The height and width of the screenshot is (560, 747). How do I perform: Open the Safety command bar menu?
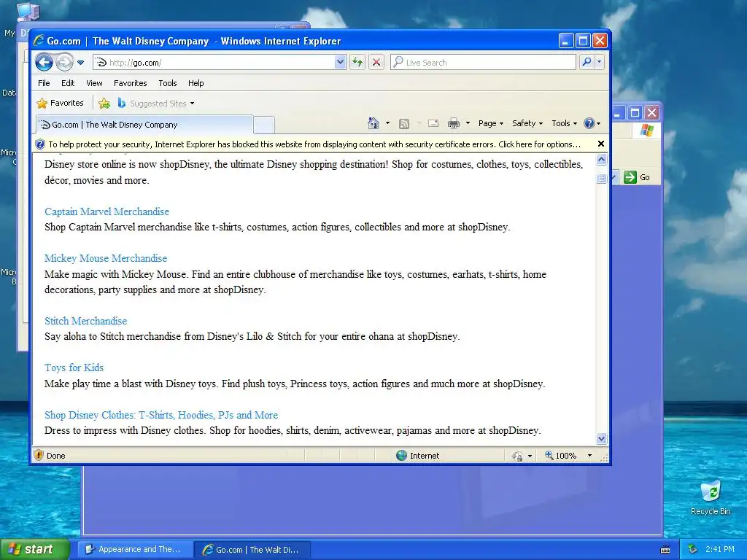(x=527, y=123)
